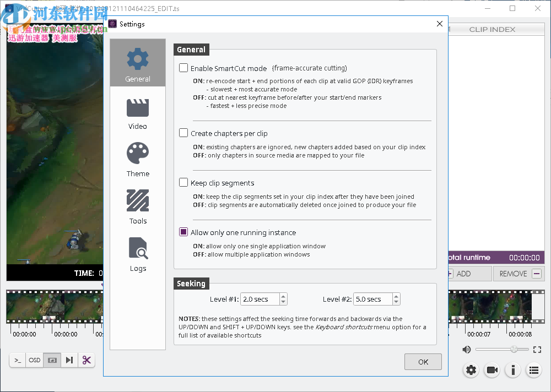551x392 pixels.
Task: Click timeline marker at 00:00:07
Action: (479, 334)
